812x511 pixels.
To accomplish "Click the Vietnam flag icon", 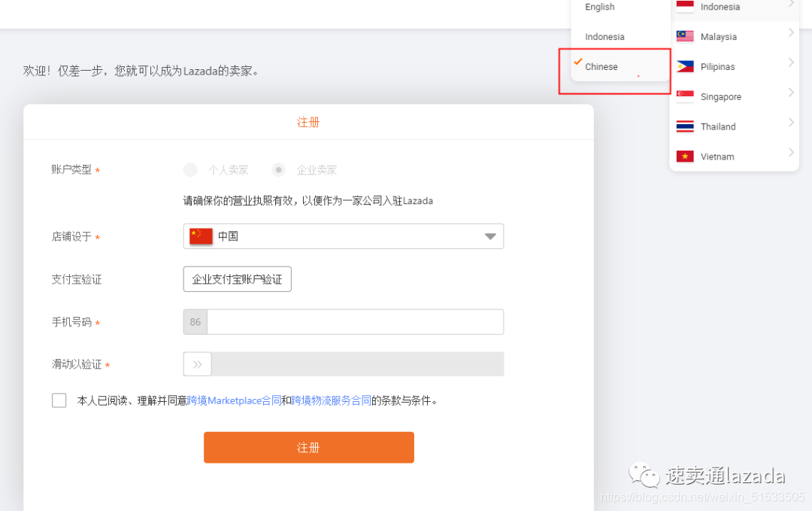I will click(x=685, y=157).
